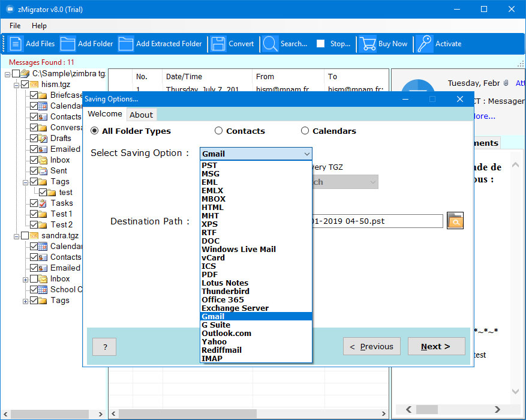Toggle the root C:\Sample checkbox
The image size is (526, 420).
16,73
